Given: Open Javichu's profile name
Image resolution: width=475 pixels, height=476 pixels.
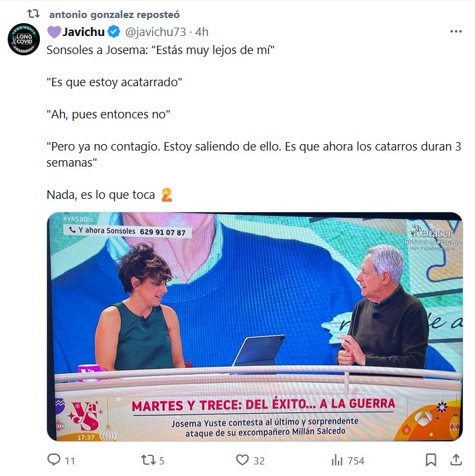Looking at the screenshot, I should coord(83,32).
